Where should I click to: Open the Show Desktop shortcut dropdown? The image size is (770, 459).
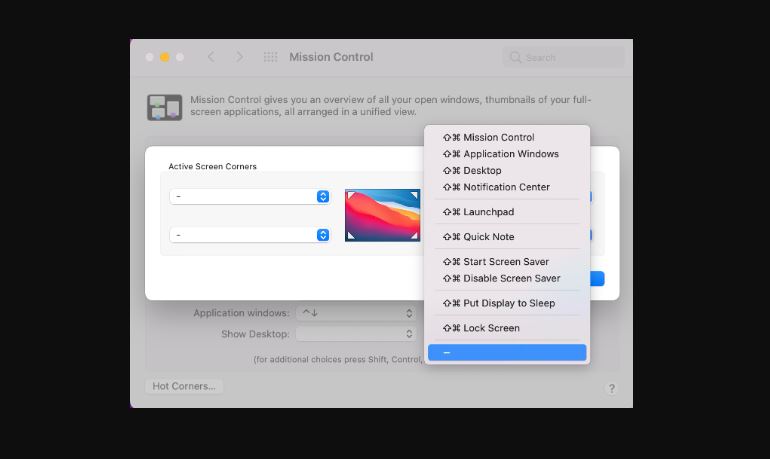356,334
